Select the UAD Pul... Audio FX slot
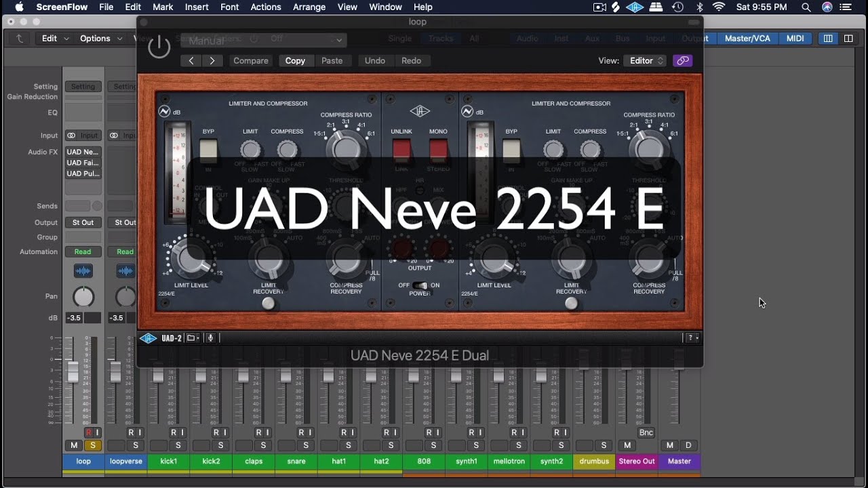Image resolution: width=868 pixels, height=488 pixels. [83, 174]
